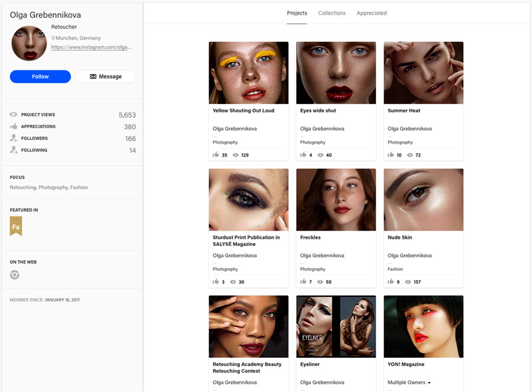Click the Project Views eye icon
The height and width of the screenshot is (392, 532).
coord(14,114)
